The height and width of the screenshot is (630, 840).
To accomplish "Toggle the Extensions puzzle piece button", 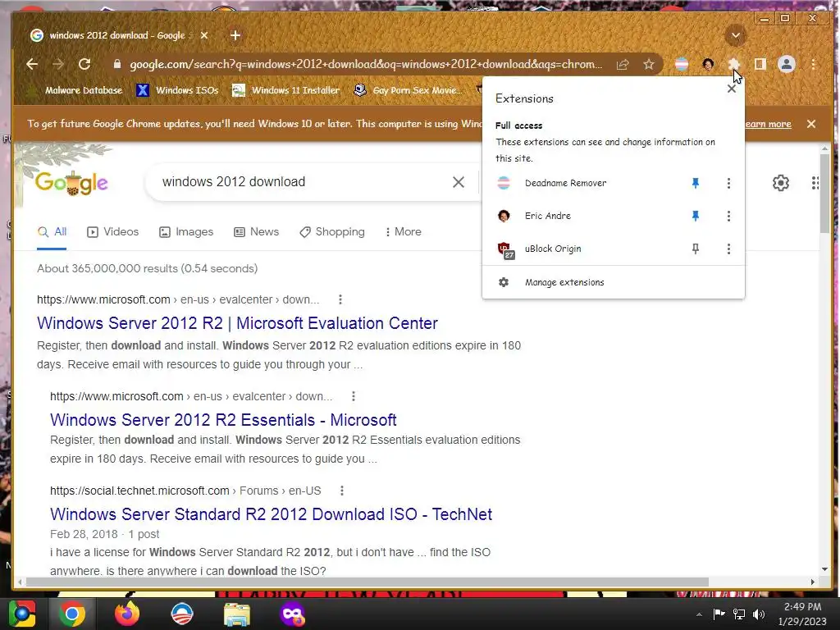I will click(x=734, y=64).
